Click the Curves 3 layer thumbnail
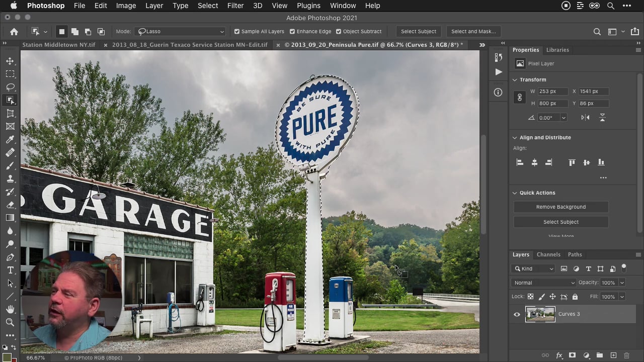The height and width of the screenshot is (362, 644). [540, 314]
